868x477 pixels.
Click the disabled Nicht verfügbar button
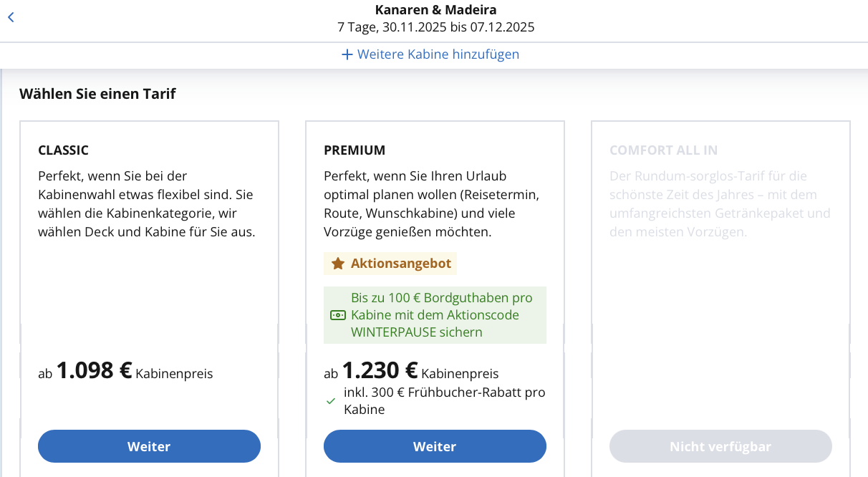coord(720,446)
